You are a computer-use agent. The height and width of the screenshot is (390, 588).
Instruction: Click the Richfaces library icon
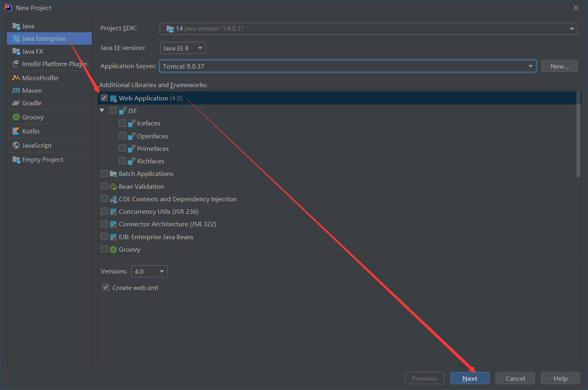coord(131,161)
